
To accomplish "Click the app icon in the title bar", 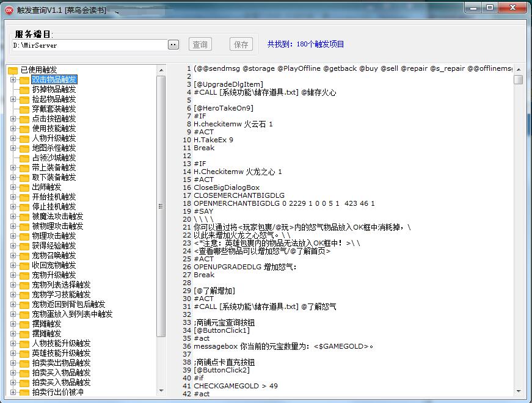I will [9, 8].
